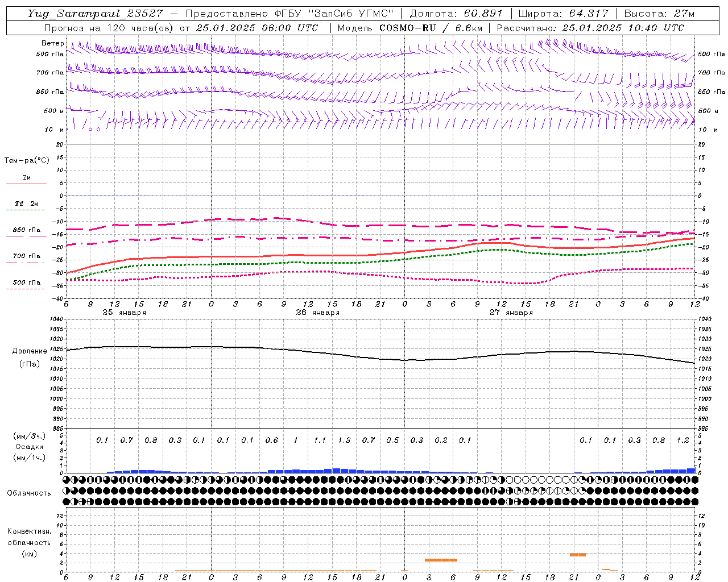Click the precipitation value '1.2'
728x582 pixels.
click(x=682, y=440)
